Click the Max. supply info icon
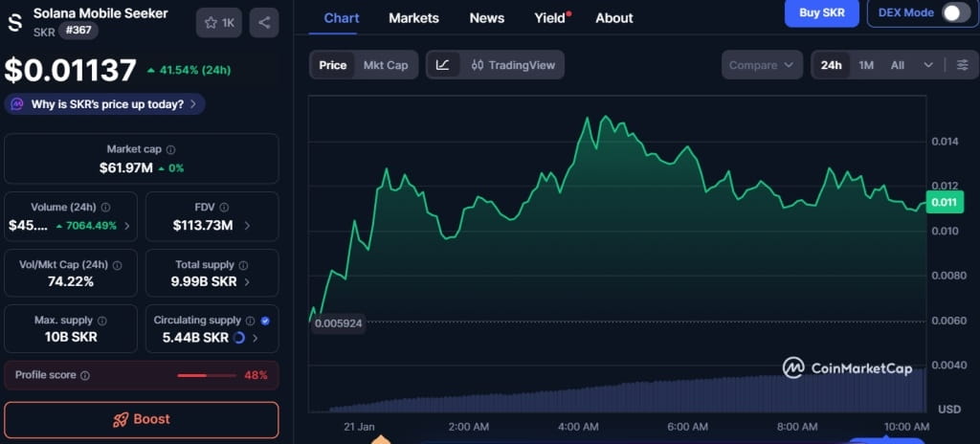 tap(101, 321)
